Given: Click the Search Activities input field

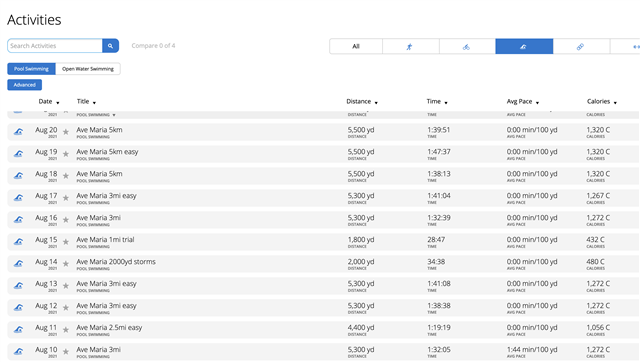Looking at the screenshot, I should tap(55, 46).
